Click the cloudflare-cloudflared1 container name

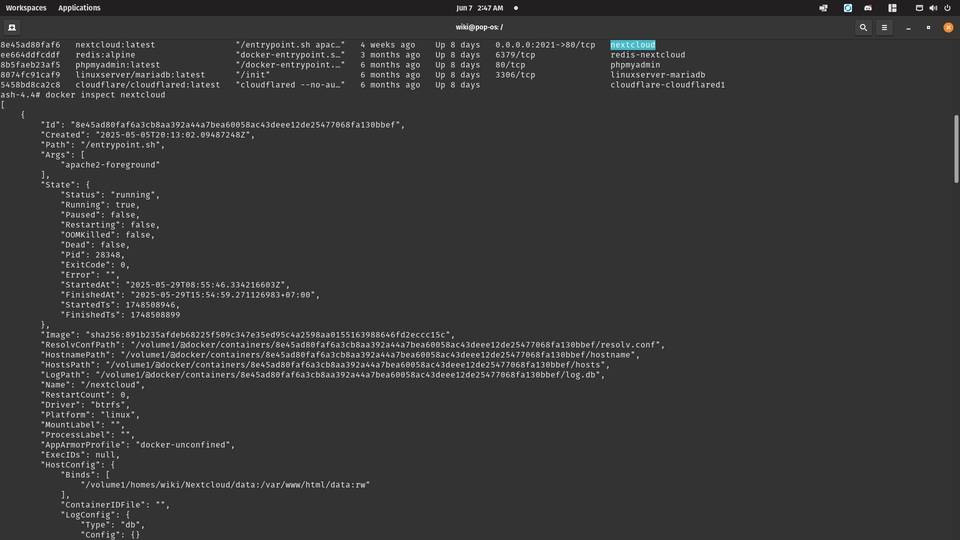667,84
